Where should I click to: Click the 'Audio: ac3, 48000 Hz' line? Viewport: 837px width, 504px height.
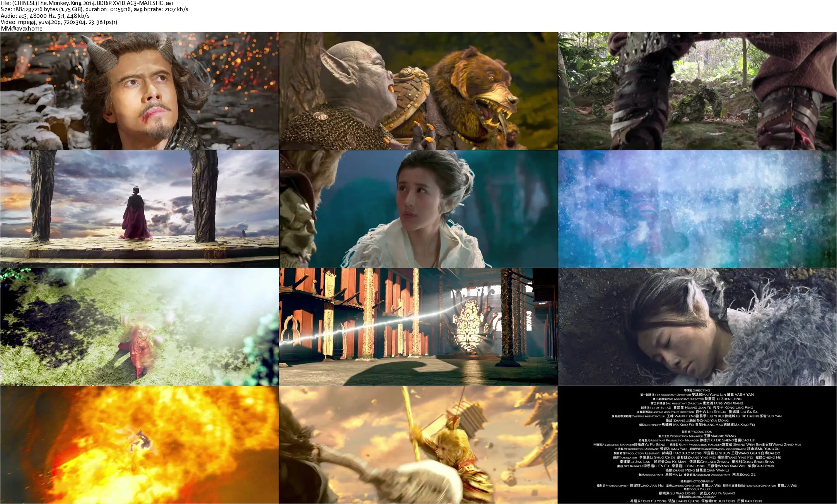45,16
